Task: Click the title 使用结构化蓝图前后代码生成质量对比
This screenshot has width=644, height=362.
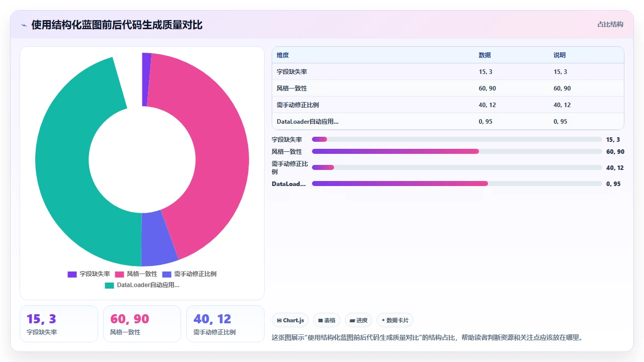Action: pyautogui.click(x=117, y=25)
